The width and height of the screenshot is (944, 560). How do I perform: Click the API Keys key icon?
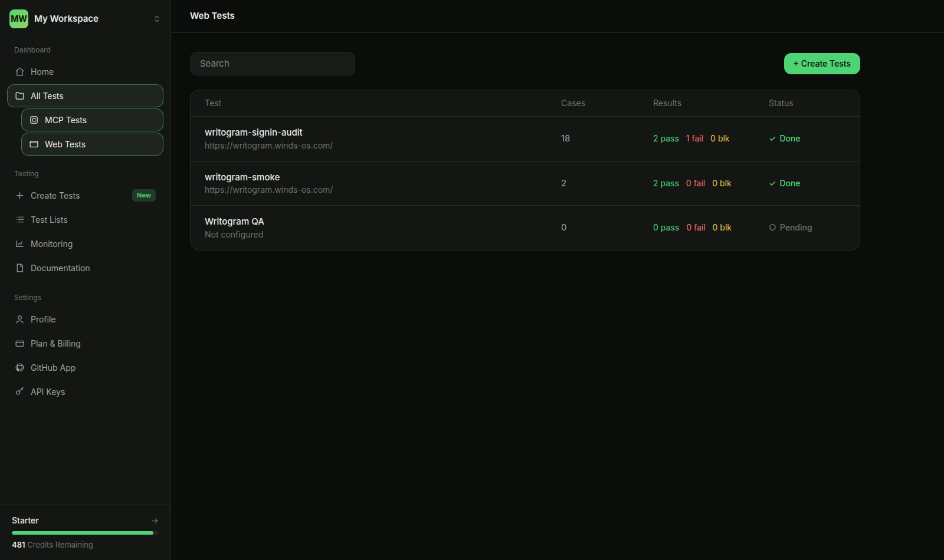19,392
